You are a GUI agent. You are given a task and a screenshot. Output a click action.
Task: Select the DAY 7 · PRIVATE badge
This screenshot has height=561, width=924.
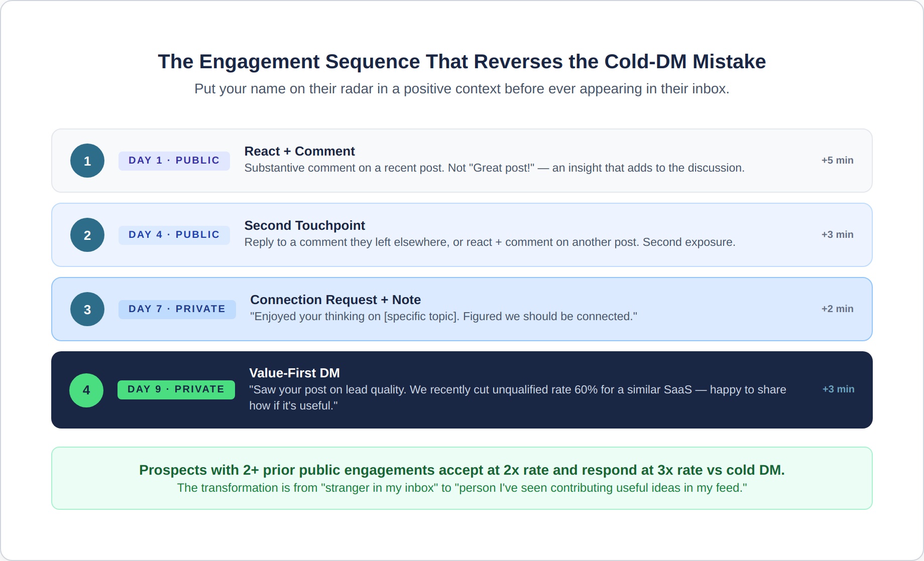177,309
